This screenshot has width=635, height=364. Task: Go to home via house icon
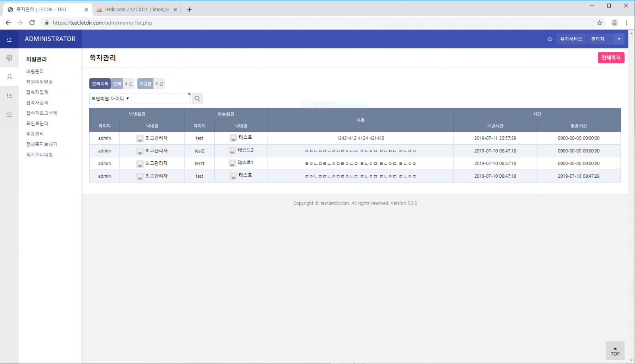pyautogui.click(x=550, y=39)
